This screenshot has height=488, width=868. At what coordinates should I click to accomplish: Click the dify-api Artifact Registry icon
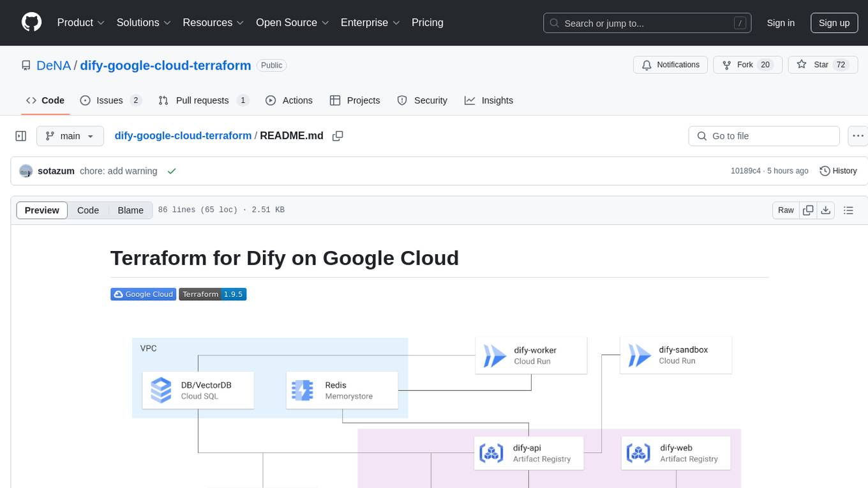(x=491, y=453)
